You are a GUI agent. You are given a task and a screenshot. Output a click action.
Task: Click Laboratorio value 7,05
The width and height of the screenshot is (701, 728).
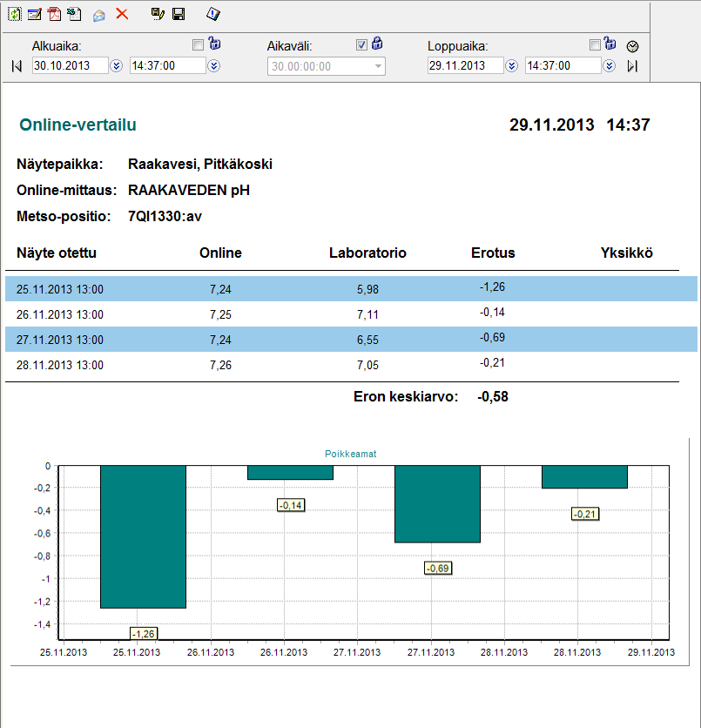pos(367,366)
